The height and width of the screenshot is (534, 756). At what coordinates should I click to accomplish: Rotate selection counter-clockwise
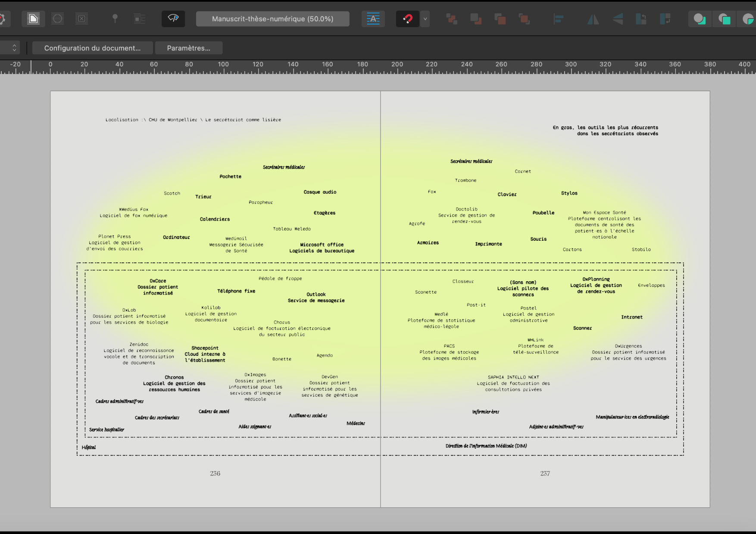coord(641,19)
